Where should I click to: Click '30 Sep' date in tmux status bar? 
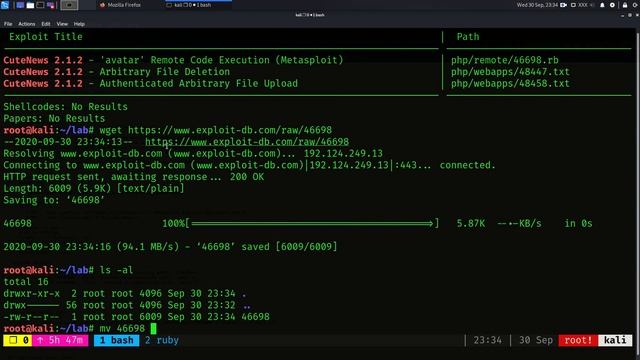[x=536, y=340]
